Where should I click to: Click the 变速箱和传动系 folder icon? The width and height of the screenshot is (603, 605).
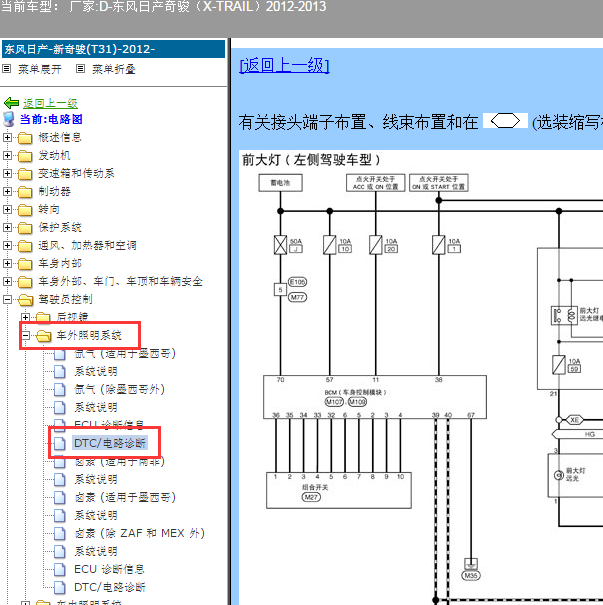click(x=25, y=174)
